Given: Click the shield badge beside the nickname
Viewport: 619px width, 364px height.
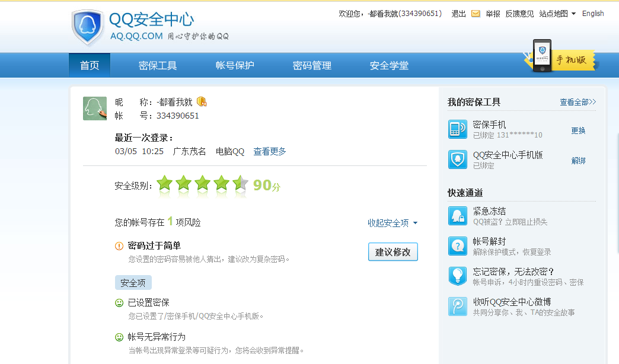Looking at the screenshot, I should (202, 102).
